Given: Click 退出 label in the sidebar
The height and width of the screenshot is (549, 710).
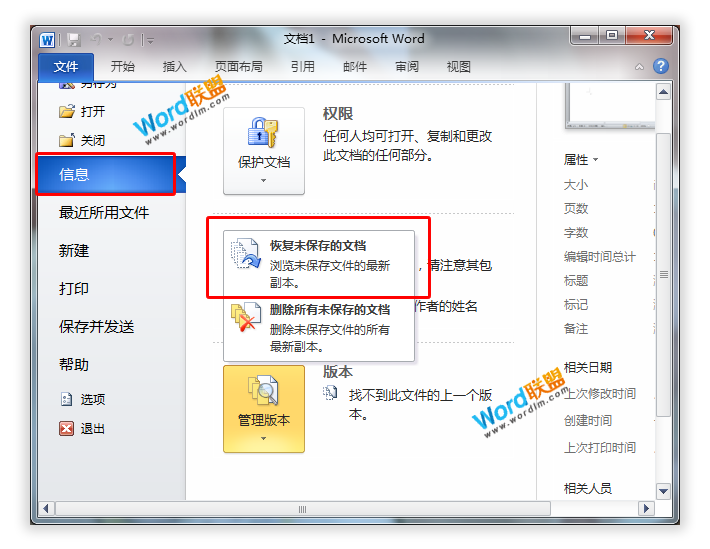Looking at the screenshot, I should click(x=93, y=429).
